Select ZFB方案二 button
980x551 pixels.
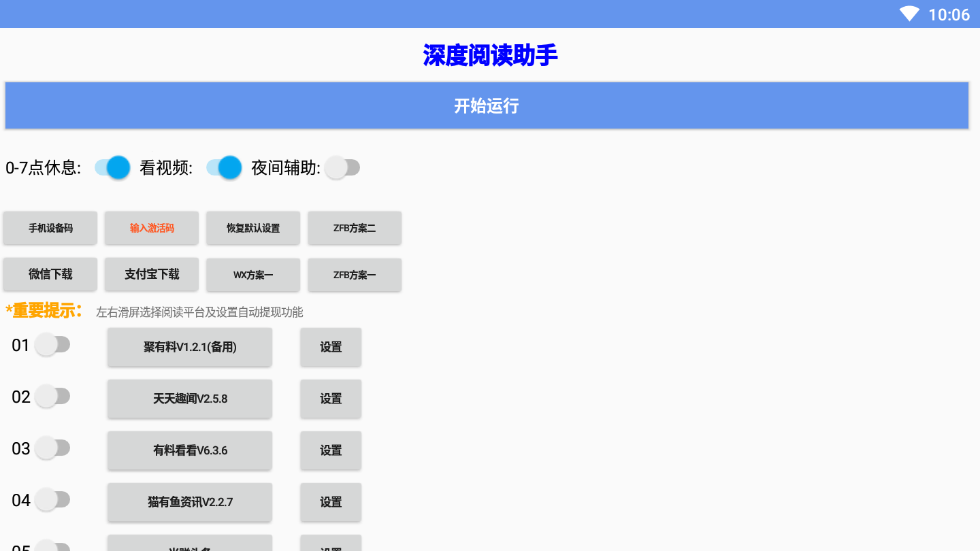point(355,228)
